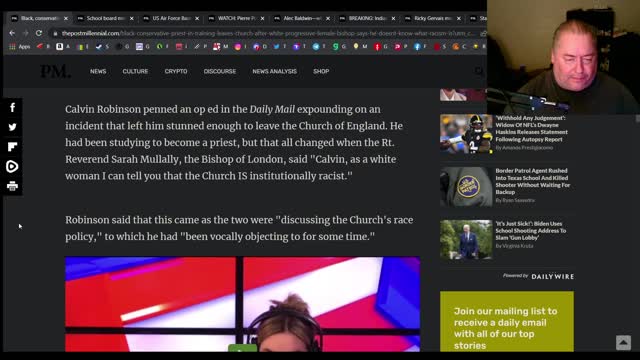Open the Twitter bird bookmark

coord(276,47)
